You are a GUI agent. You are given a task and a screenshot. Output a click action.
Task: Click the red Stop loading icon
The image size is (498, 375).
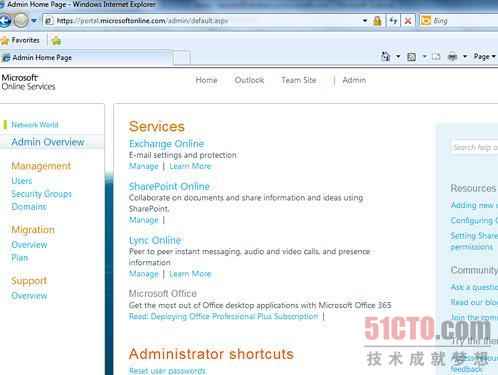tap(408, 21)
